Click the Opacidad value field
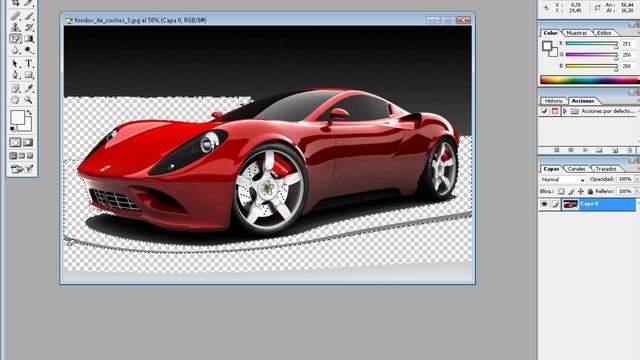The height and width of the screenshot is (360, 640). (x=625, y=180)
